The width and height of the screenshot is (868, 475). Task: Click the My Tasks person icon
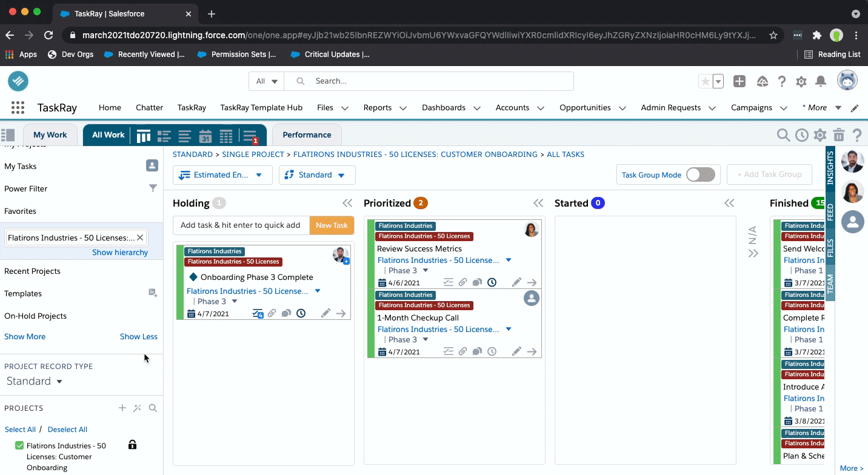pos(152,165)
